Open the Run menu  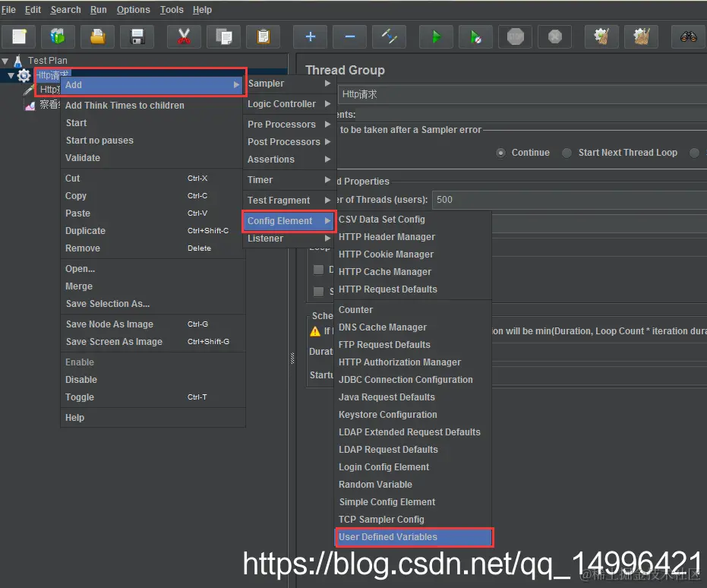pos(98,9)
